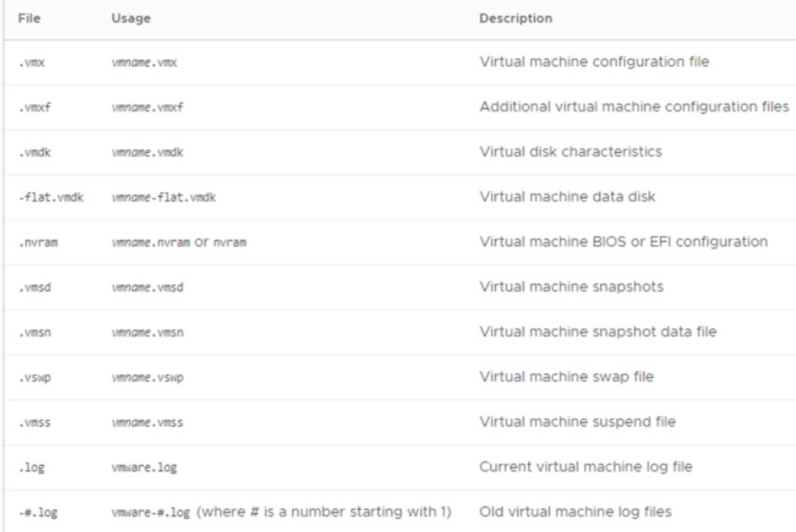Click the File column header
This screenshot has width=796, height=532.
pos(29,19)
